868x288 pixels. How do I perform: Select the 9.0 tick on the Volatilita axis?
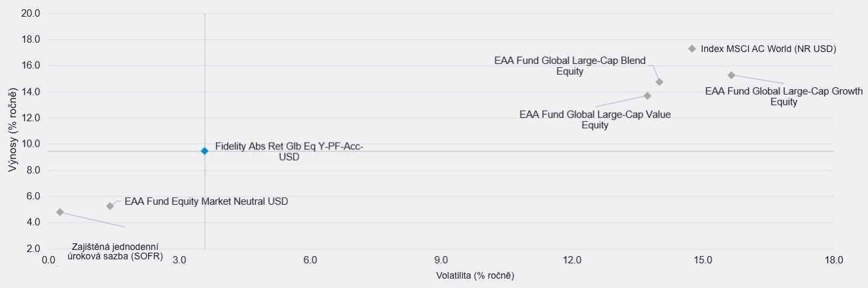(441, 260)
